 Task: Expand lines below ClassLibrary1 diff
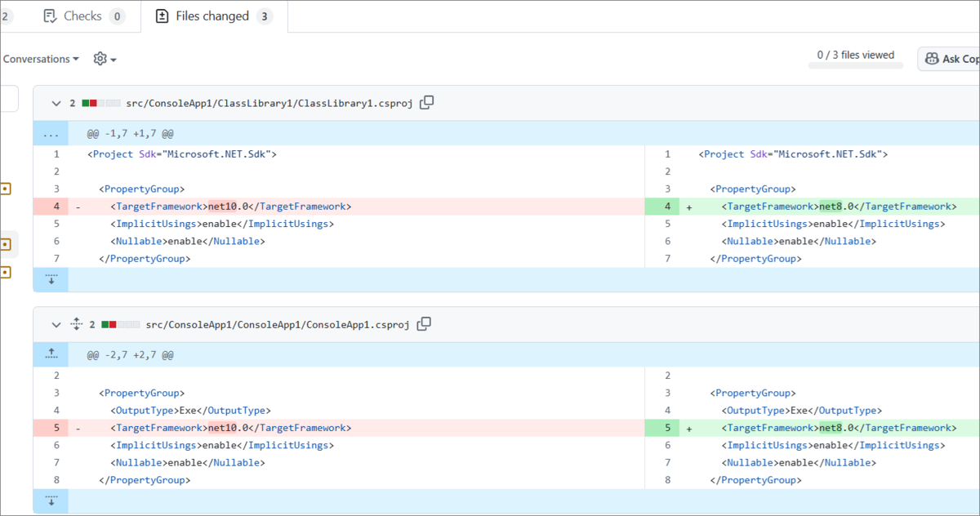pos(51,279)
